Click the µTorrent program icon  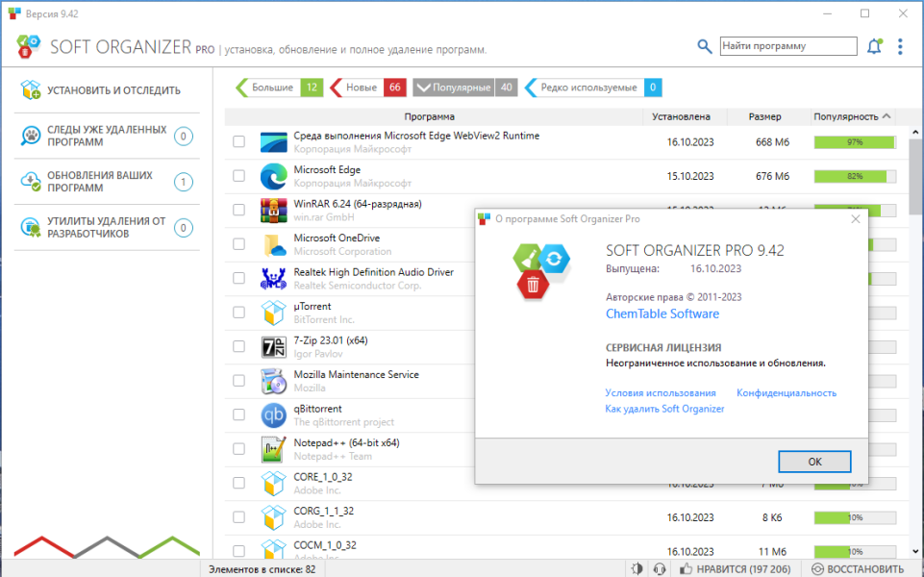point(273,313)
